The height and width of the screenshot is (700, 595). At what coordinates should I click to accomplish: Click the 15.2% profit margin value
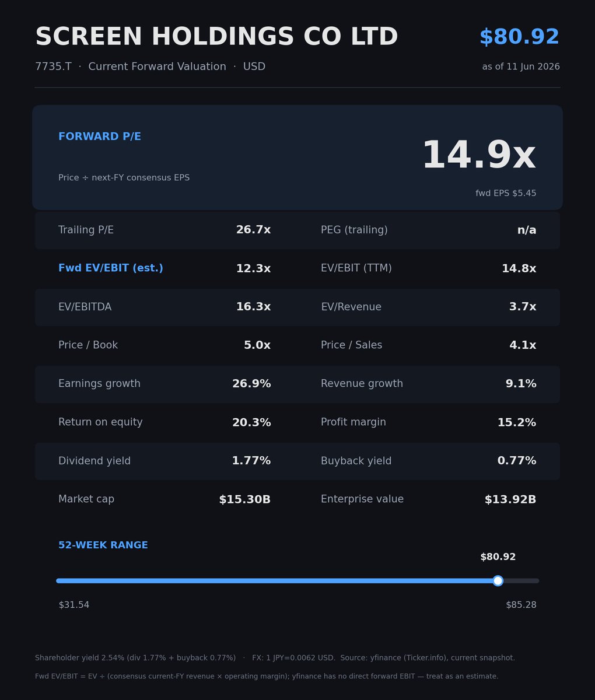point(517,422)
